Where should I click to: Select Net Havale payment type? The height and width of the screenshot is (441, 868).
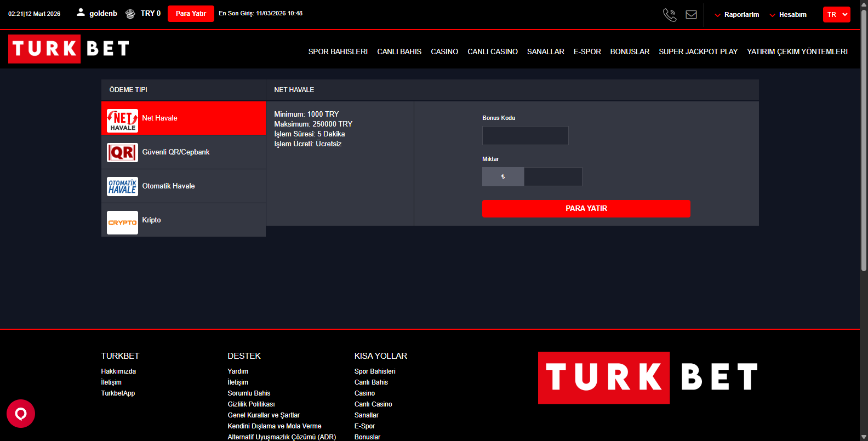point(184,118)
